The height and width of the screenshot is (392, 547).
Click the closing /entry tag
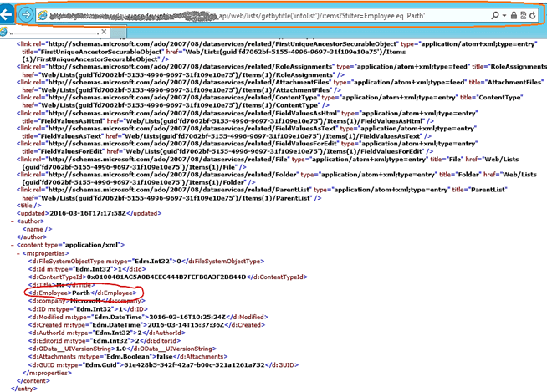pos(24,389)
